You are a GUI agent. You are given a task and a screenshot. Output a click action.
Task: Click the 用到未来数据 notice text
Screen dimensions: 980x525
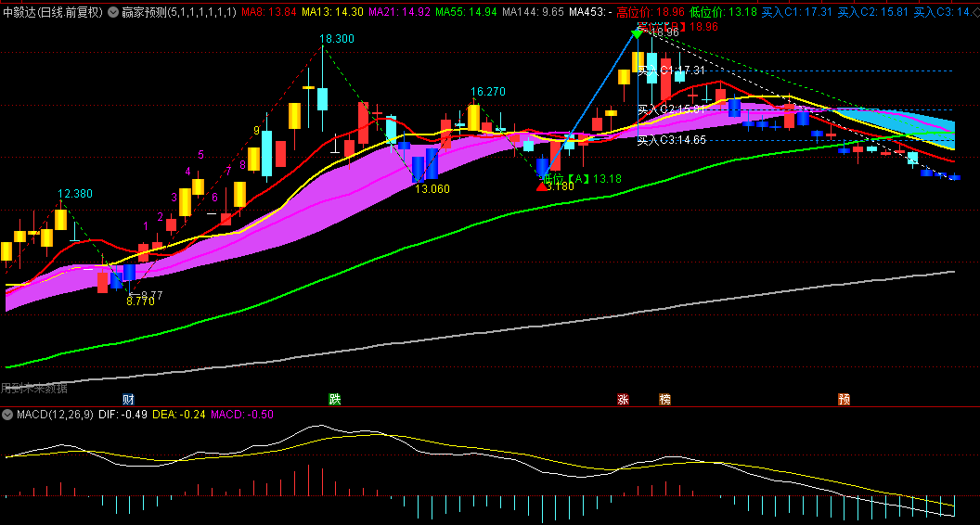tap(33, 388)
